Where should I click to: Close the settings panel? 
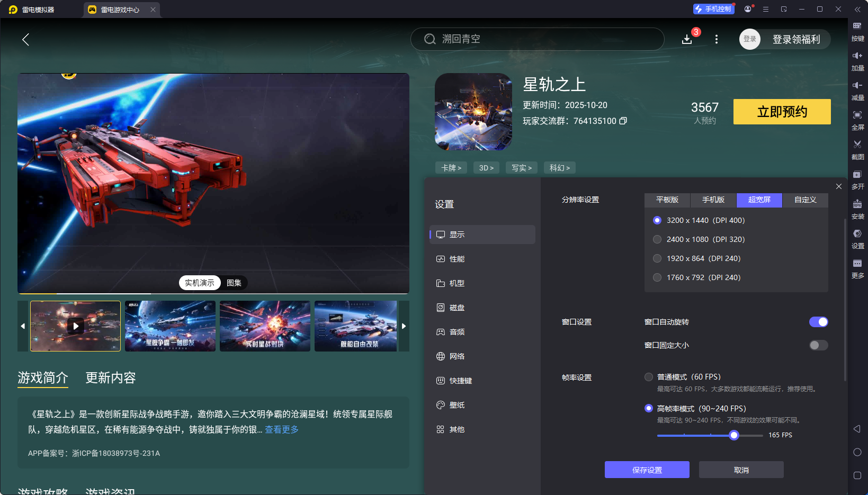[839, 186]
